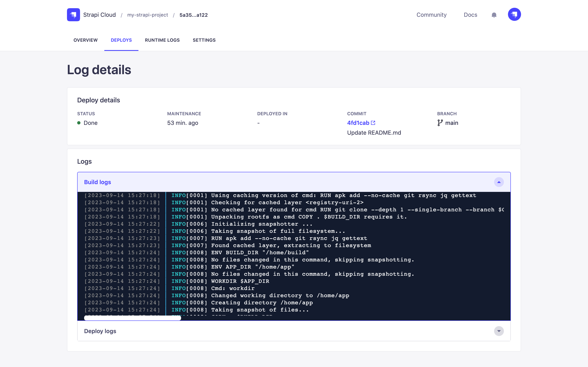This screenshot has width=588, height=367.
Task: Open the user profile avatar
Action: click(514, 15)
